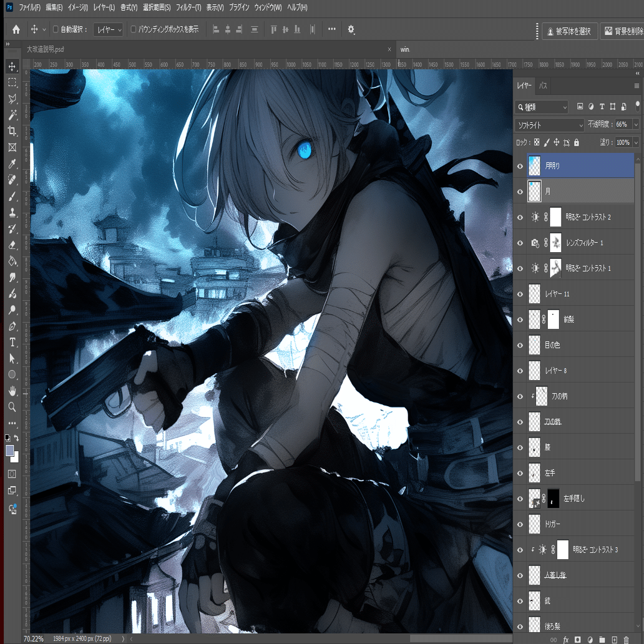Hide the 左手隠し layer

pyautogui.click(x=520, y=499)
